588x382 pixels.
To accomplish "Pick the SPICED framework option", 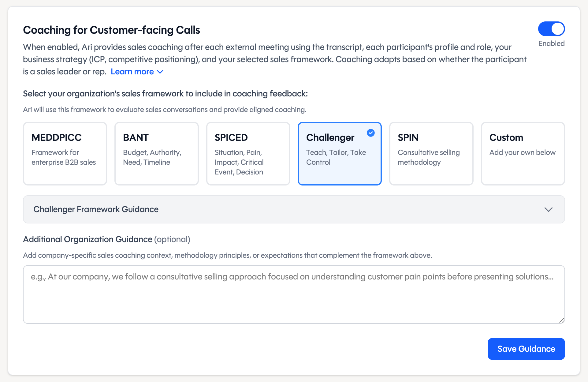I will [x=248, y=154].
